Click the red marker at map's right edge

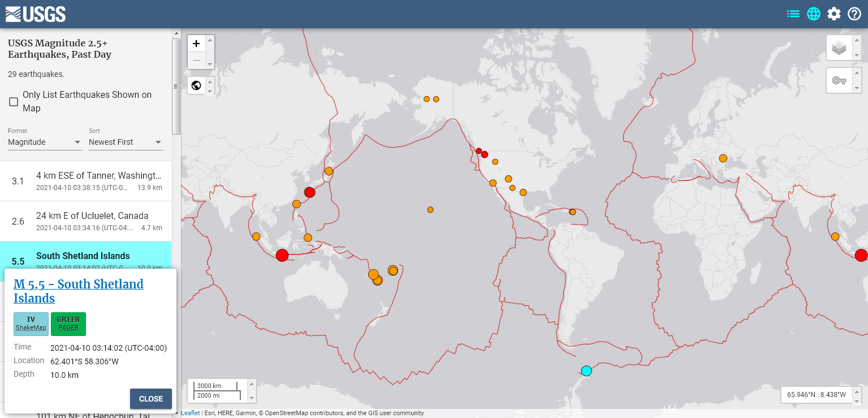[x=861, y=255]
